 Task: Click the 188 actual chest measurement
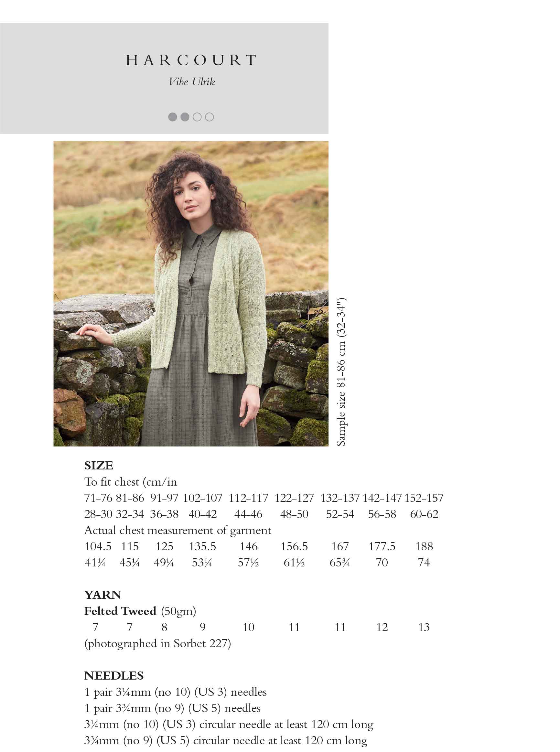point(424,546)
